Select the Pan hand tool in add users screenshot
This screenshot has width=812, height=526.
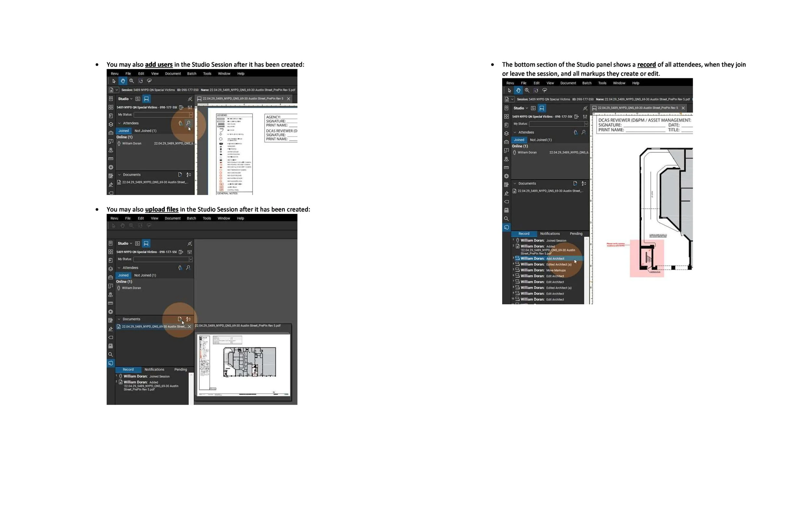coord(123,81)
